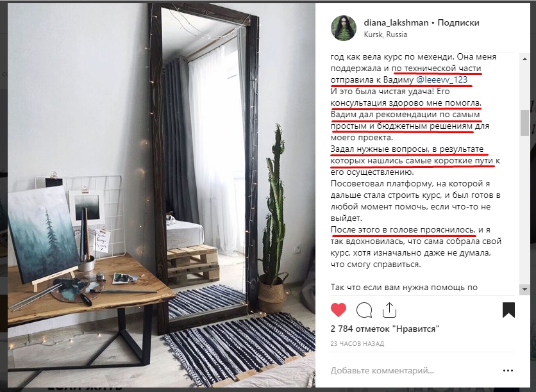This screenshot has width=536, height=392.
Task: Open the 2 784 отметок Нравится likes list
Action: click(x=385, y=329)
